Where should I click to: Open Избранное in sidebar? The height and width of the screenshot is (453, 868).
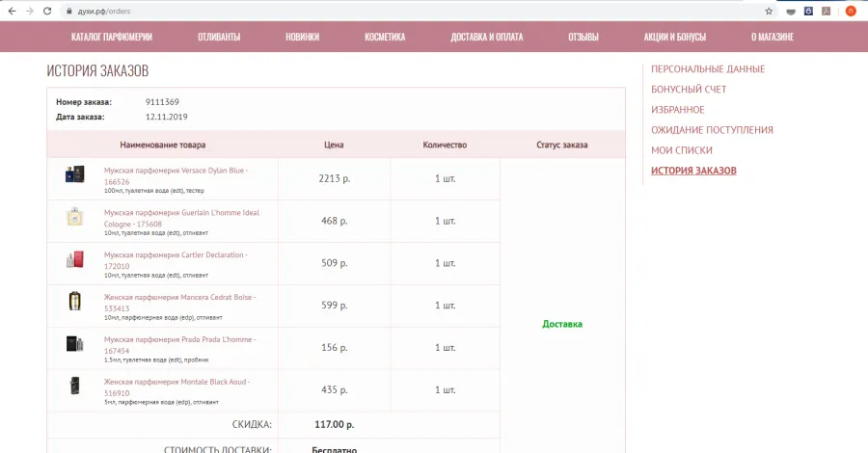678,110
